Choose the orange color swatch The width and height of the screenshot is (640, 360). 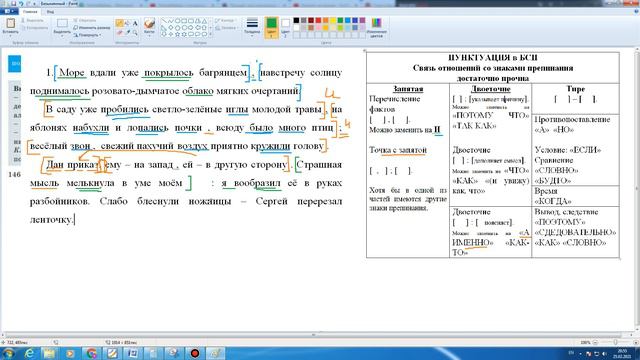tap(326, 20)
